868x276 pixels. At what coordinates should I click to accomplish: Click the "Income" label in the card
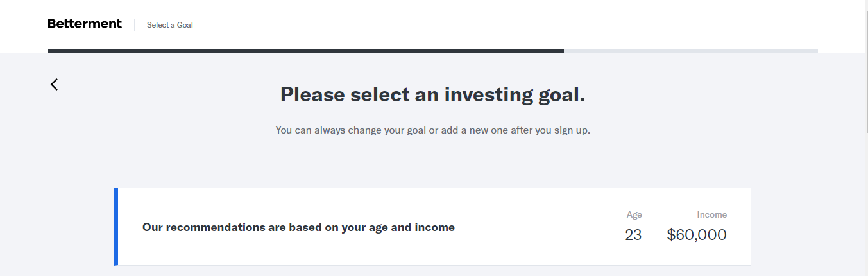pos(711,215)
